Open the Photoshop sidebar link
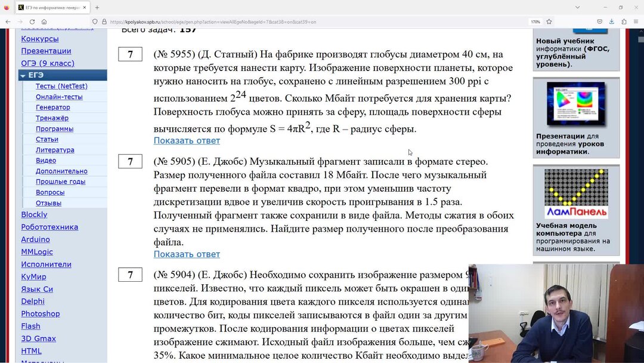 40,313
